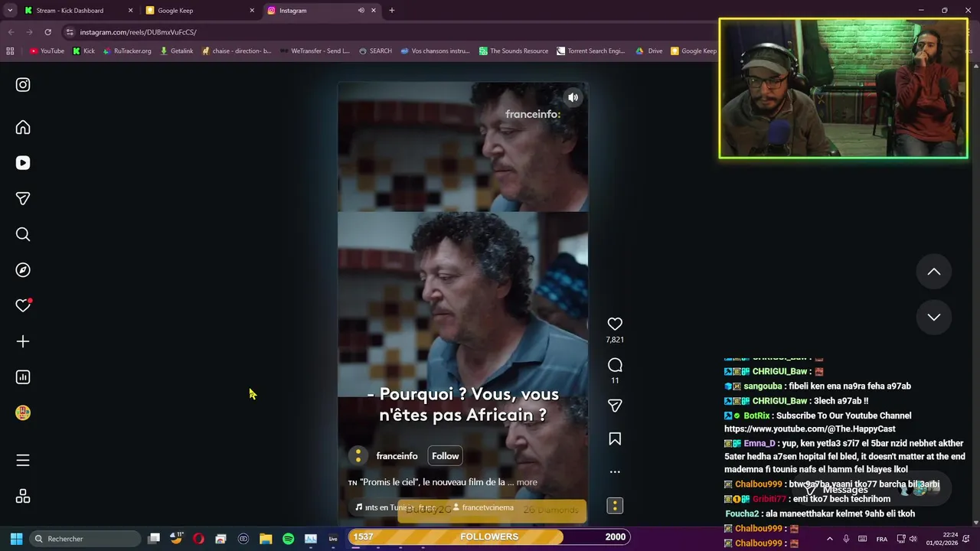Image resolution: width=980 pixels, height=551 pixels.
Task: Open File Explorer from the taskbar
Action: point(266,539)
